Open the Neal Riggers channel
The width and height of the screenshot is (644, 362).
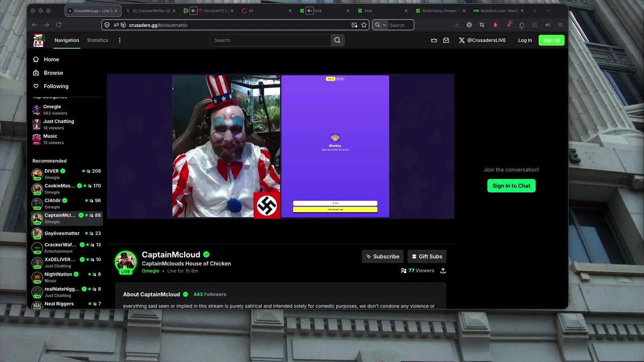point(66,304)
